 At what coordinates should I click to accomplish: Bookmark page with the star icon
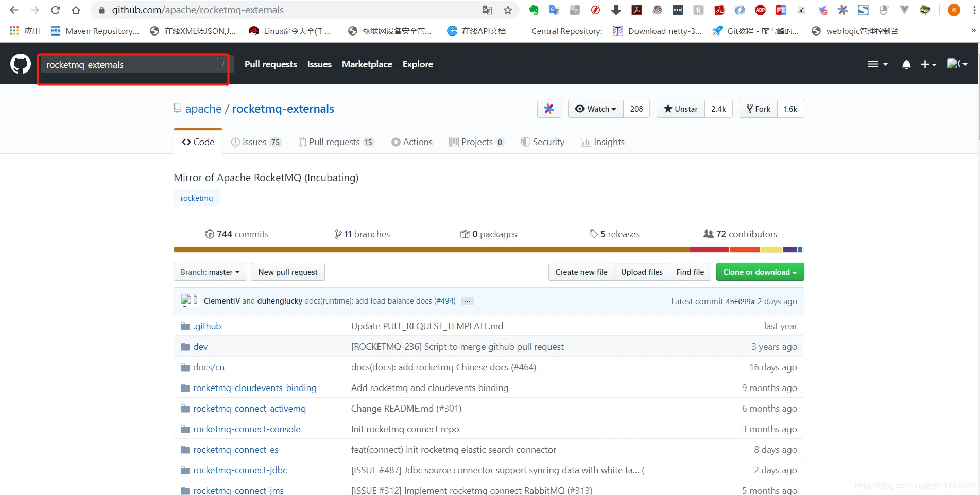click(x=508, y=10)
